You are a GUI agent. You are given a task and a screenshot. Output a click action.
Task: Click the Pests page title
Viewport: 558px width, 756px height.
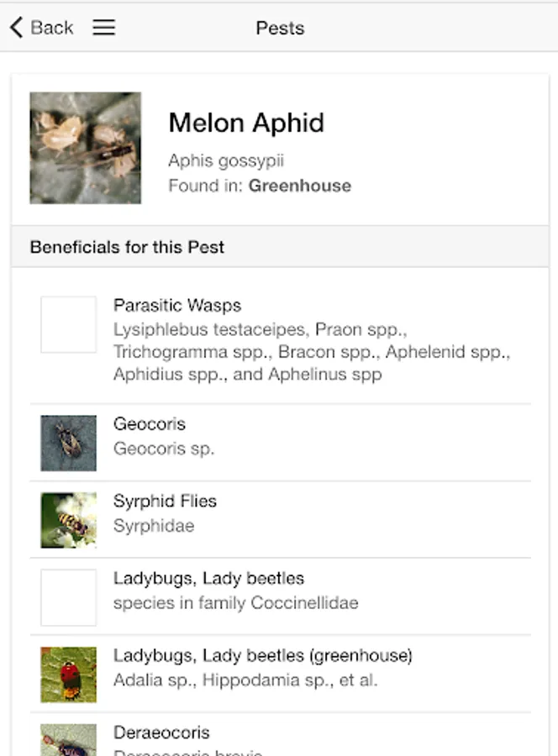tap(280, 28)
